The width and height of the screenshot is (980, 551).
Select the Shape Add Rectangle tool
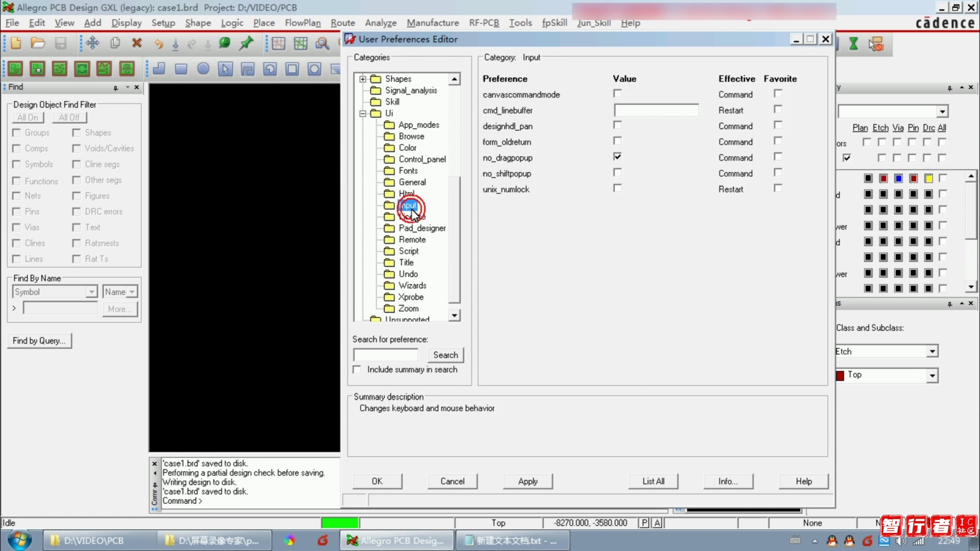coord(181,68)
